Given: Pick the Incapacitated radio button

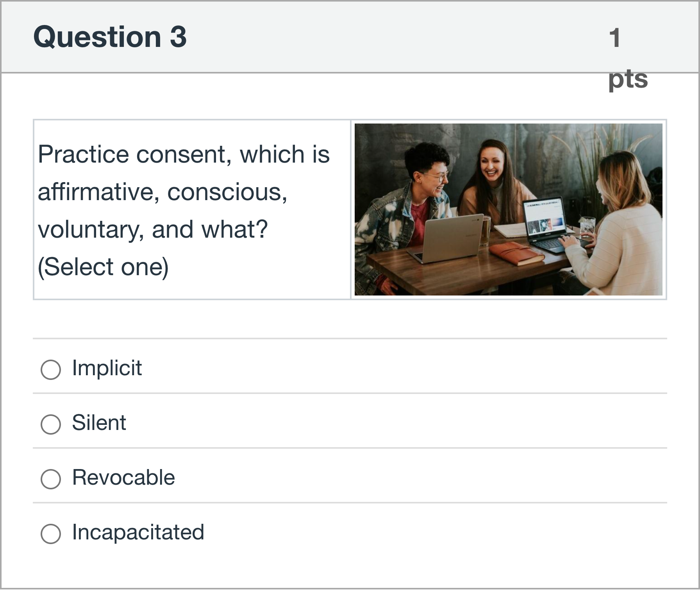Looking at the screenshot, I should pyautogui.click(x=51, y=534).
